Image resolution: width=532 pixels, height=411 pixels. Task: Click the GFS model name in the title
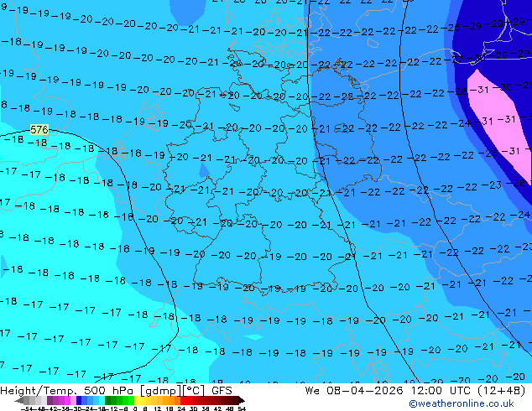click(222, 391)
